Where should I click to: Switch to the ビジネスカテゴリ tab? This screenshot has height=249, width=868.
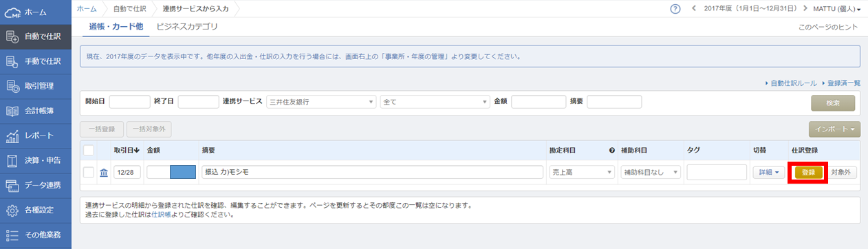[187, 27]
